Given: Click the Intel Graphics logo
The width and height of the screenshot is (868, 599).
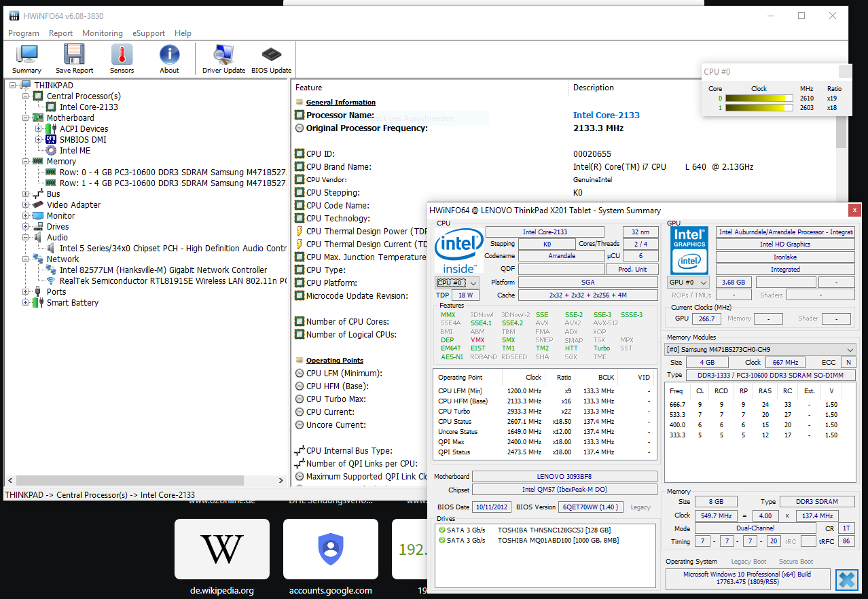Looking at the screenshot, I should click(x=689, y=251).
